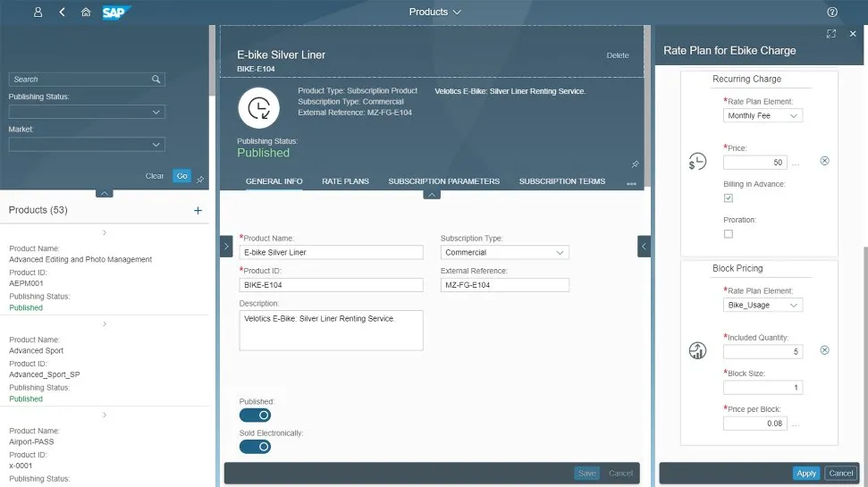This screenshot has height=487, width=868.
Task: Remove the Recurring Charge with its X icon
Action: click(824, 161)
